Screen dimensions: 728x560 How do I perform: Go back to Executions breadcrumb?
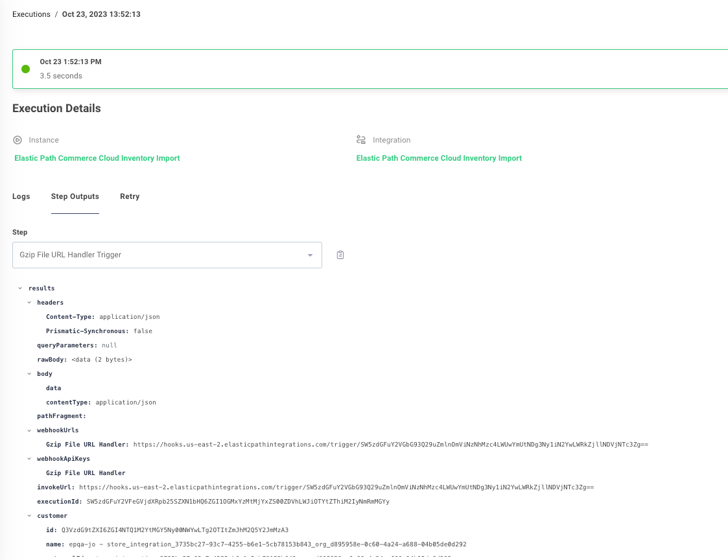31,14
